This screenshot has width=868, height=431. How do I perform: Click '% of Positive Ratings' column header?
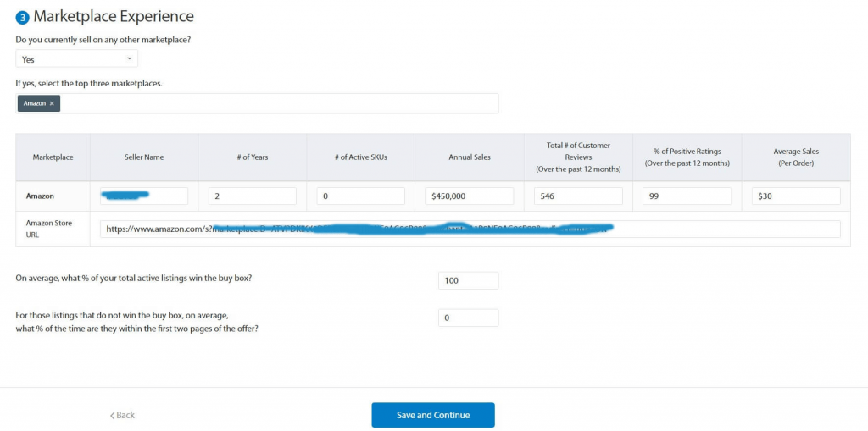click(x=687, y=157)
